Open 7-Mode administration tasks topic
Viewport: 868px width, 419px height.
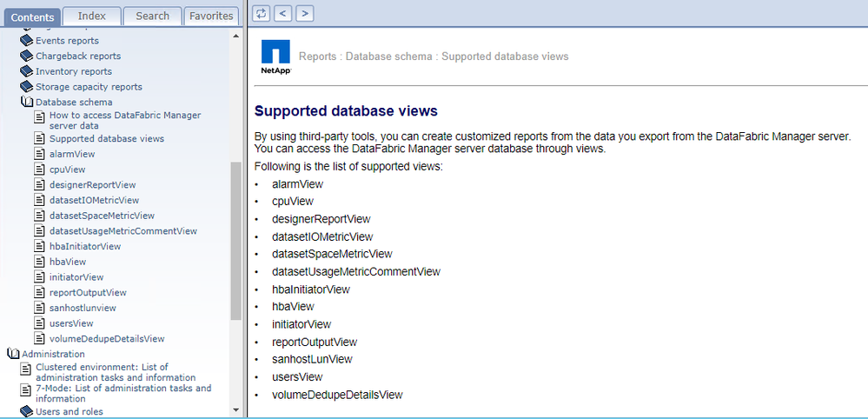point(123,393)
